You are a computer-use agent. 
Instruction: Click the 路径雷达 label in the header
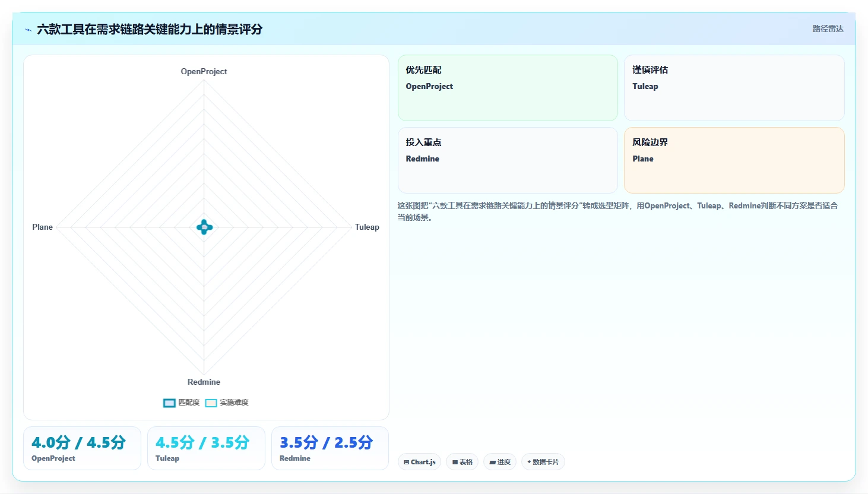point(828,28)
